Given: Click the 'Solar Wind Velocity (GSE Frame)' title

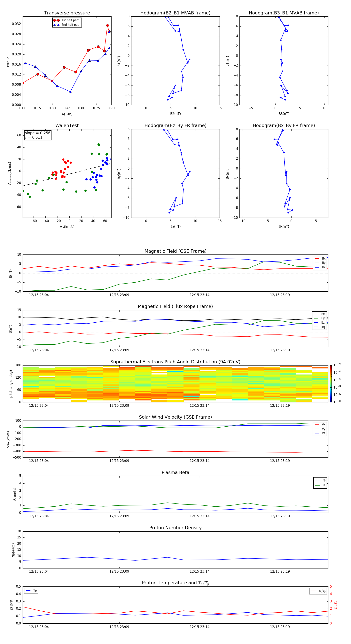Looking at the screenshot, I should point(175,417).
